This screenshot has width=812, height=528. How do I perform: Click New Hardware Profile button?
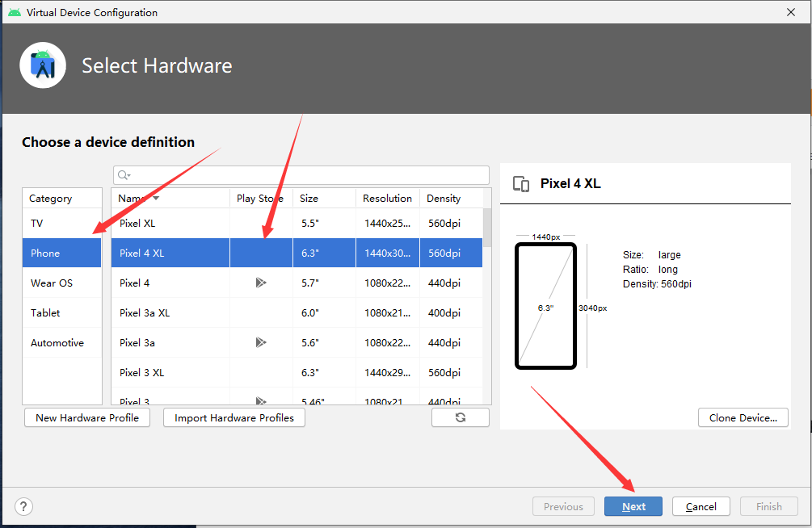point(87,417)
